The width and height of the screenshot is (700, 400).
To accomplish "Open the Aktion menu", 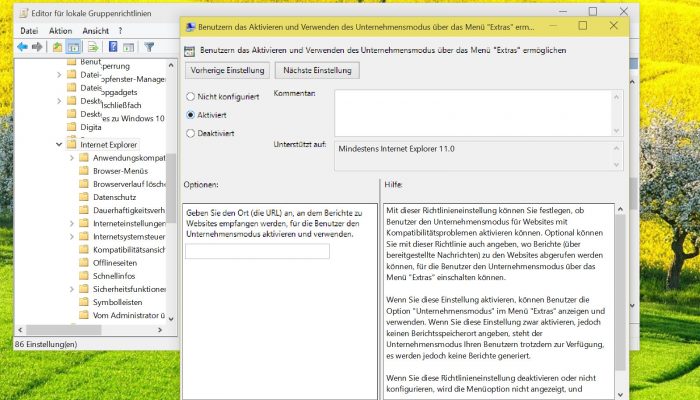I will pos(60,31).
